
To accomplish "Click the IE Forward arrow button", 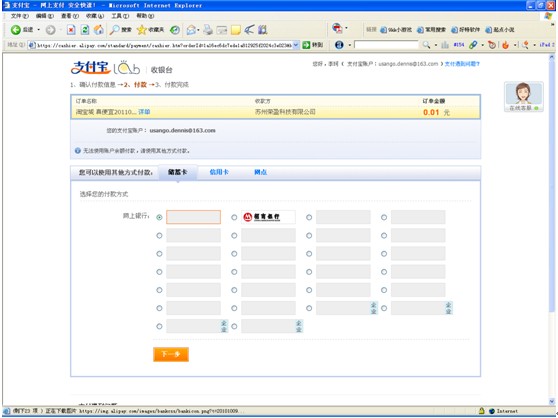I will (x=51, y=30).
